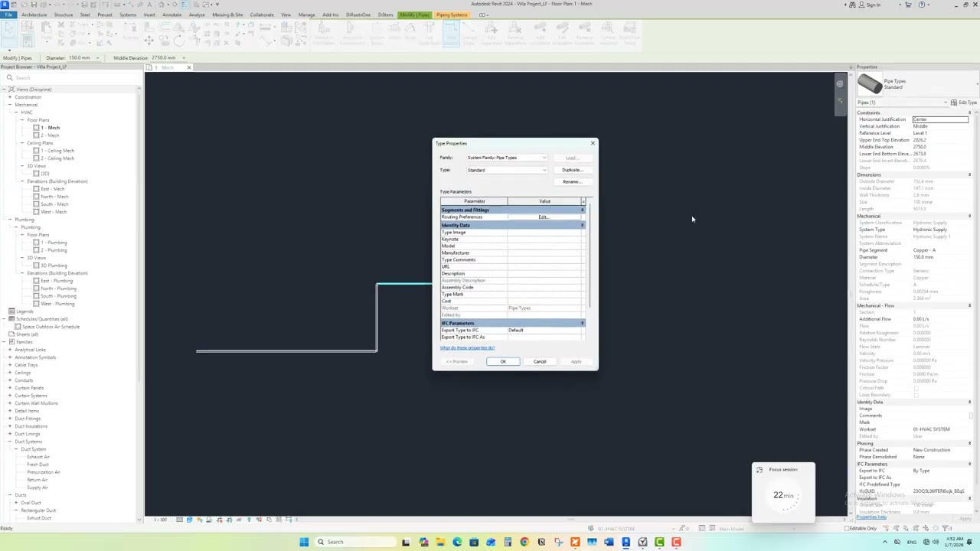Click the Project Browser search magnifier icon
This screenshot has width=980, height=551.
pos(10,77)
